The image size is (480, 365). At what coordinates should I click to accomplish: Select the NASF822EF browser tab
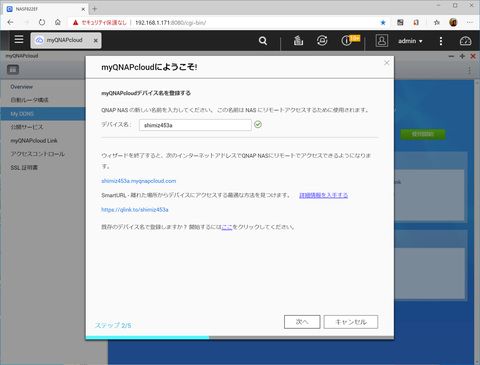click(x=46, y=9)
